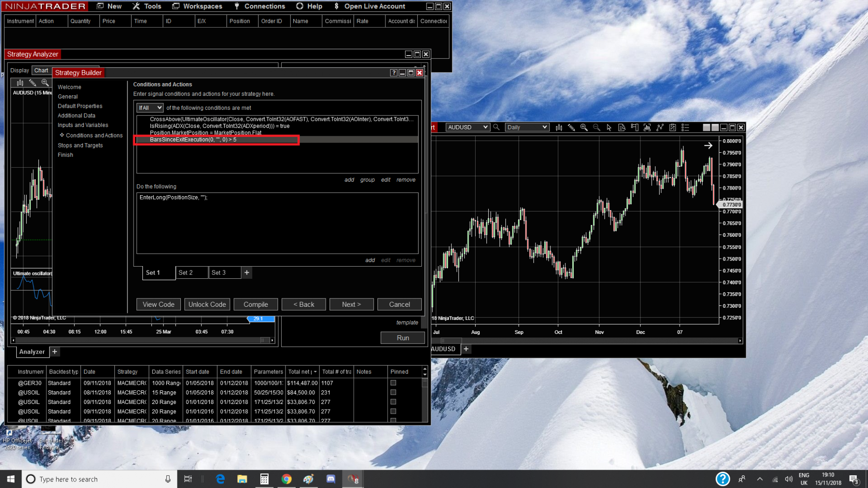Zoom in on the AUDUSD daily chart
Screen dimensions: 868x488
pyautogui.click(x=584, y=127)
